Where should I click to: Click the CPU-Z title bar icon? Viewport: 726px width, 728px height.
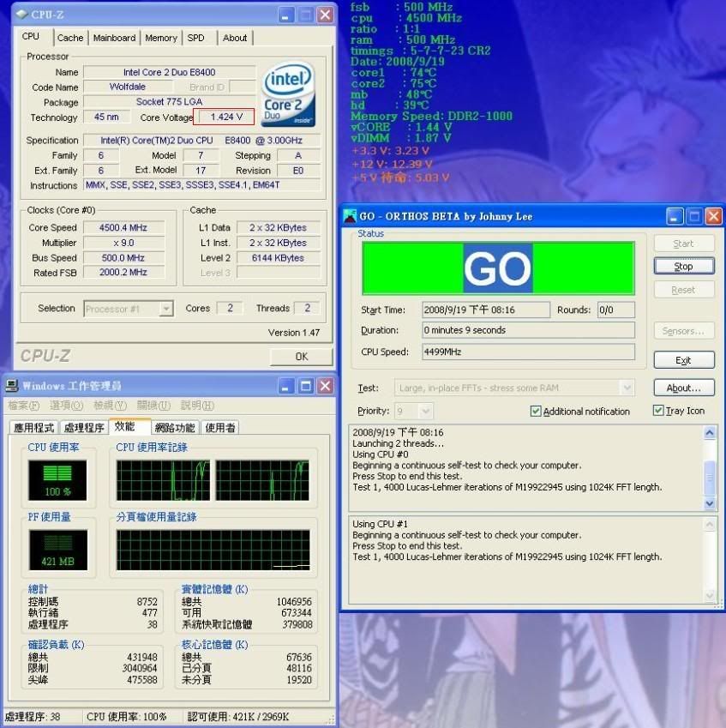pos(21,15)
